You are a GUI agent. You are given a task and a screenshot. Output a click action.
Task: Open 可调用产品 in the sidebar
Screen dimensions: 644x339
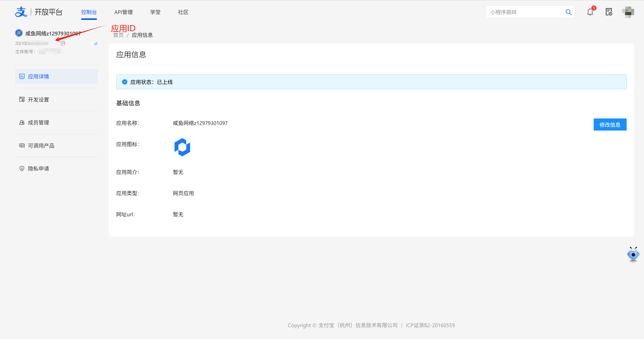pos(57,146)
